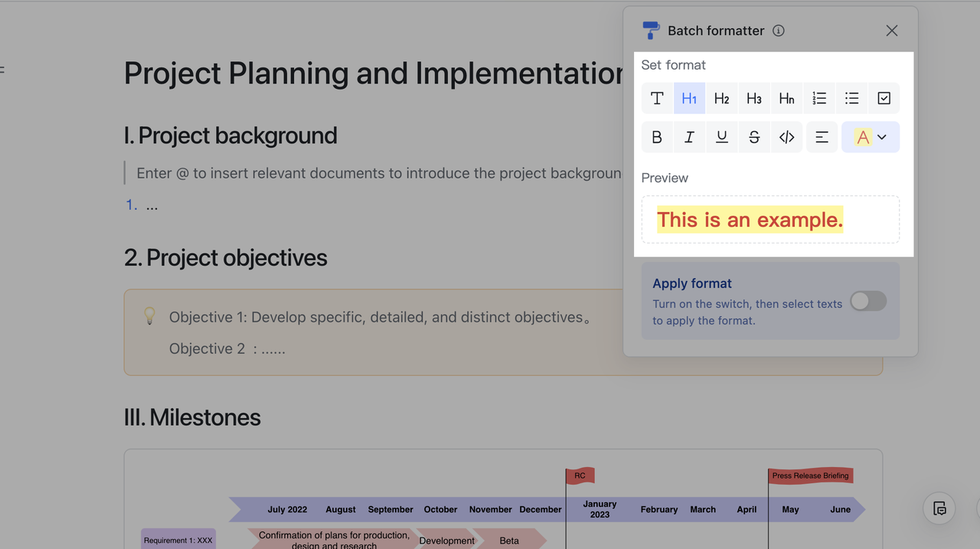Image resolution: width=980 pixels, height=549 pixels.
Task: Click the 'This is an example.' preview text
Action: point(750,220)
